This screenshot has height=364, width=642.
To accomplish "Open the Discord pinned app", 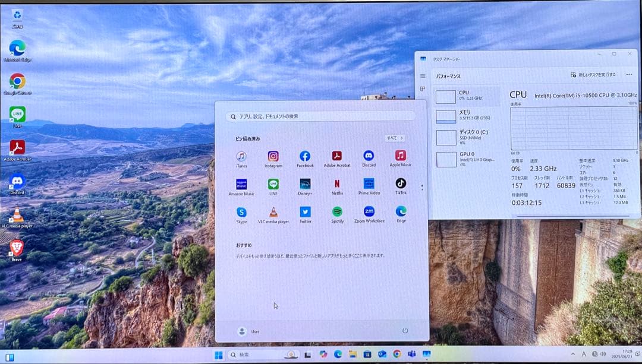I will click(369, 156).
